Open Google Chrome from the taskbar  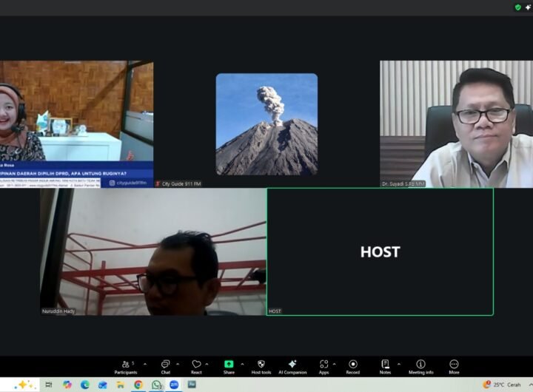138,385
